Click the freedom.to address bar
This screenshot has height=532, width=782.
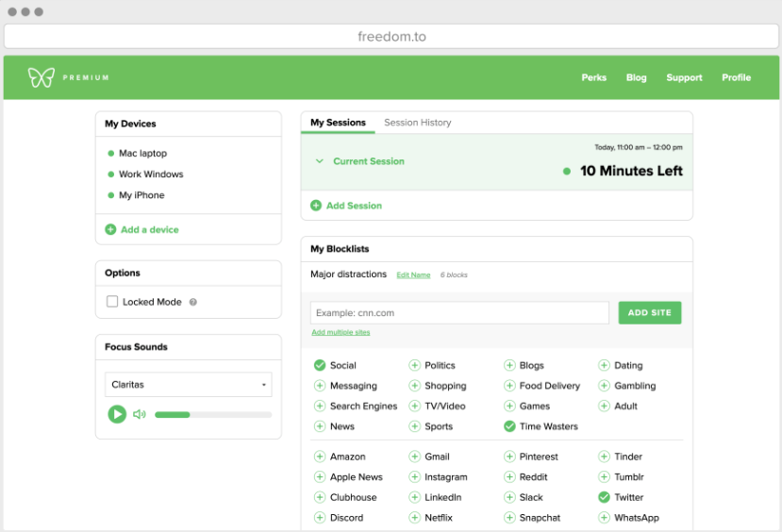click(391, 37)
